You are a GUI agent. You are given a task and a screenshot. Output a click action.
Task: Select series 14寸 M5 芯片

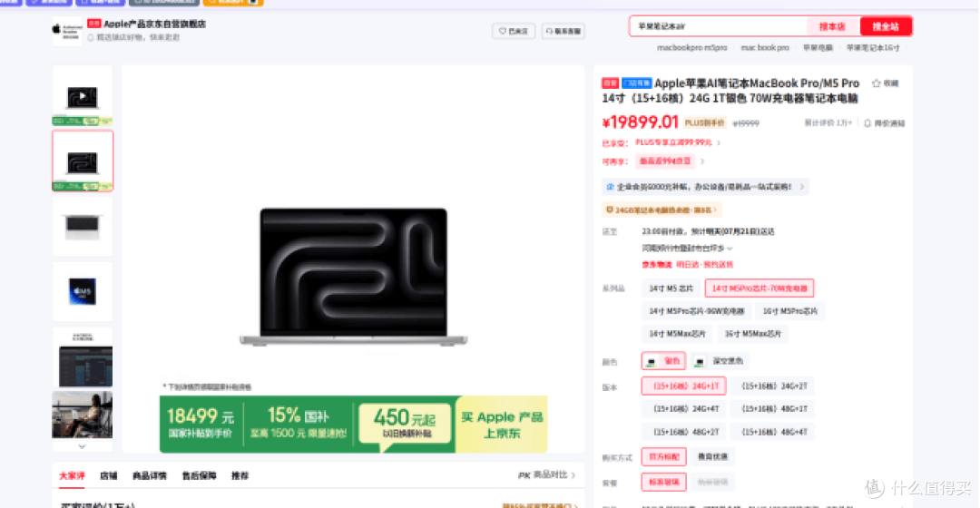(671, 288)
